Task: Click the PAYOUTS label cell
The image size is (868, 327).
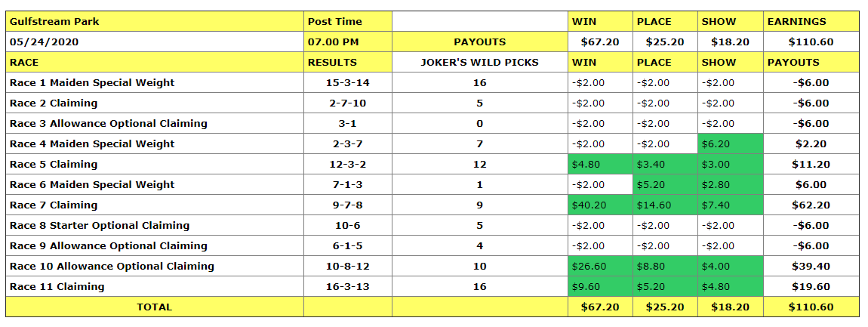Action: pos(479,42)
